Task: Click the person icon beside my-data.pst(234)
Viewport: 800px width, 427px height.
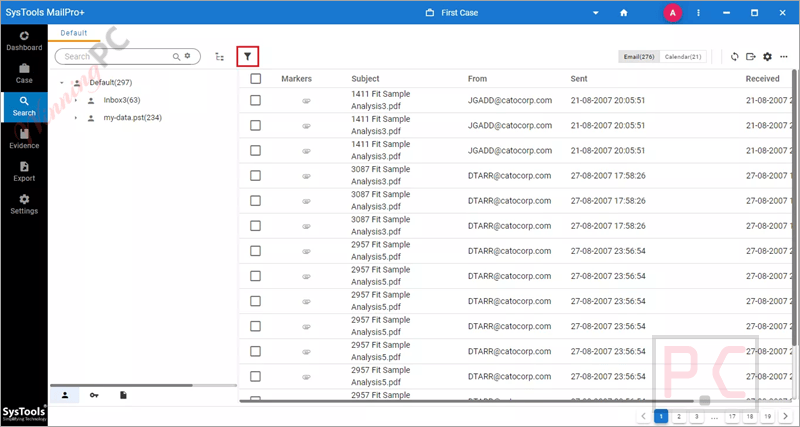Action: coord(91,118)
